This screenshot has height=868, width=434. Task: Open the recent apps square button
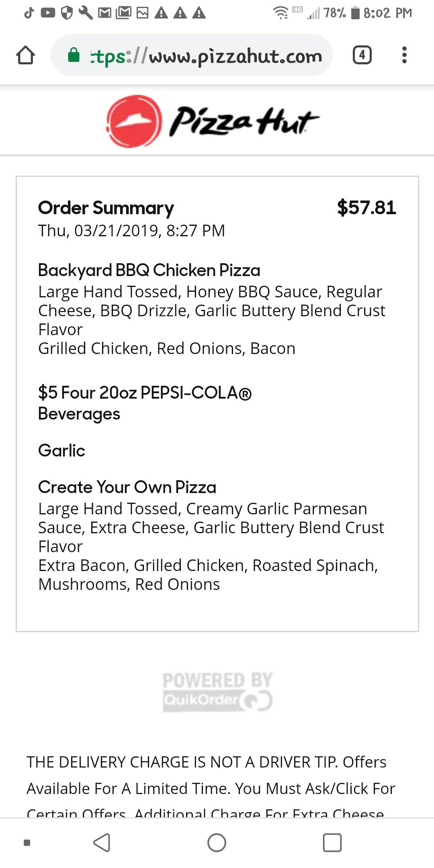click(332, 842)
